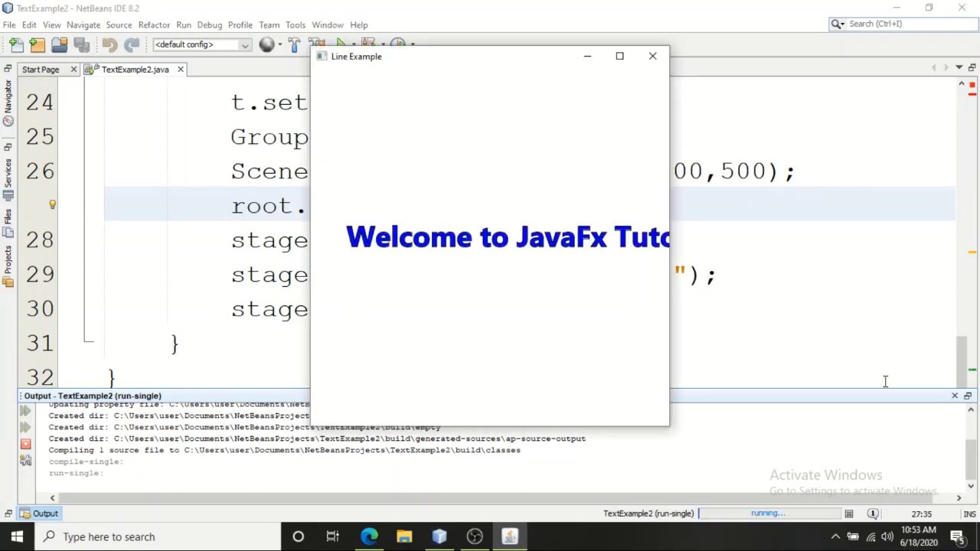Open the Run menu
The width and height of the screenshot is (980, 551).
[x=184, y=24]
